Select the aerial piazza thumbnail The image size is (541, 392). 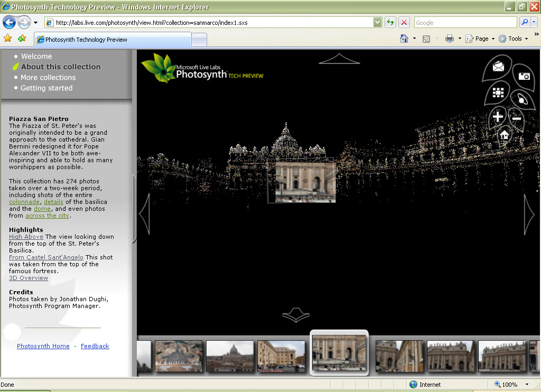(179, 356)
